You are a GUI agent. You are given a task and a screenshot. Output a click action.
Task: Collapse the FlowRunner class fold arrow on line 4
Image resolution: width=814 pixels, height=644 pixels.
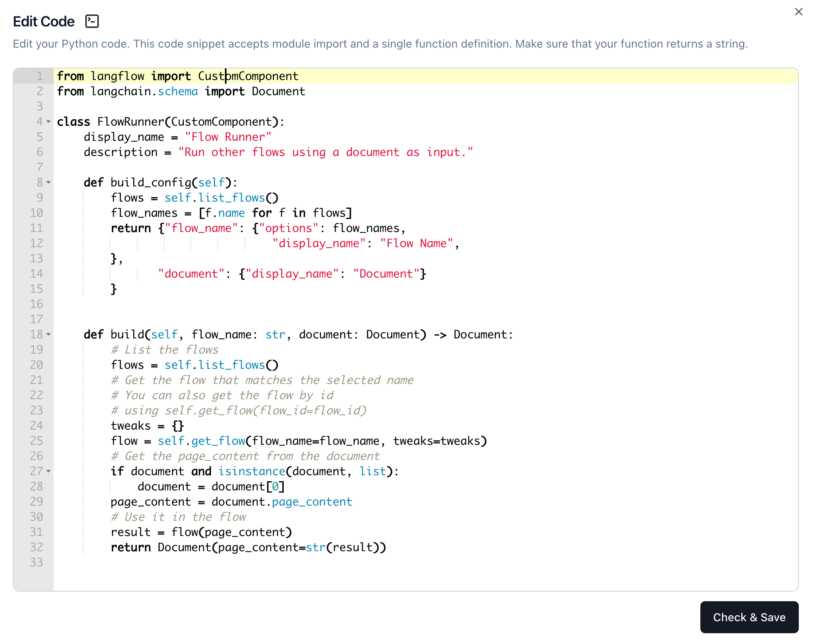48,122
